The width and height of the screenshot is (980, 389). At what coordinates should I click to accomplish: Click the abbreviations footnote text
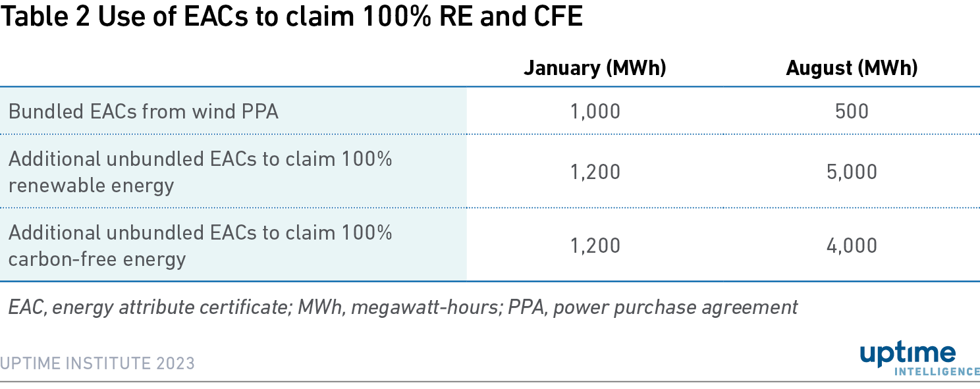click(x=403, y=307)
